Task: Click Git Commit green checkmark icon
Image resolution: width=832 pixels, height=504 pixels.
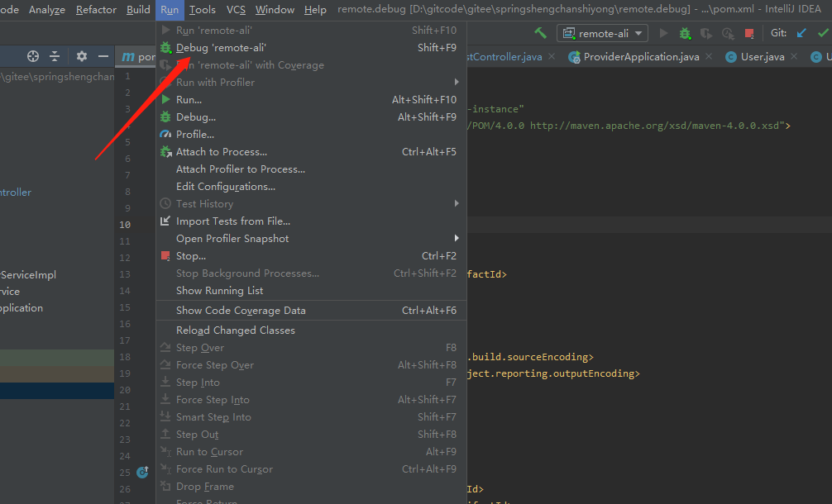Action: coord(823,33)
